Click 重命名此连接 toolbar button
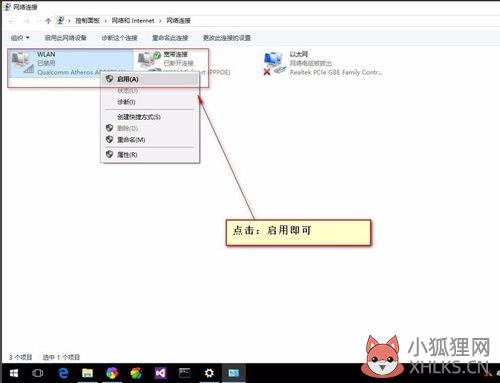 170,38
